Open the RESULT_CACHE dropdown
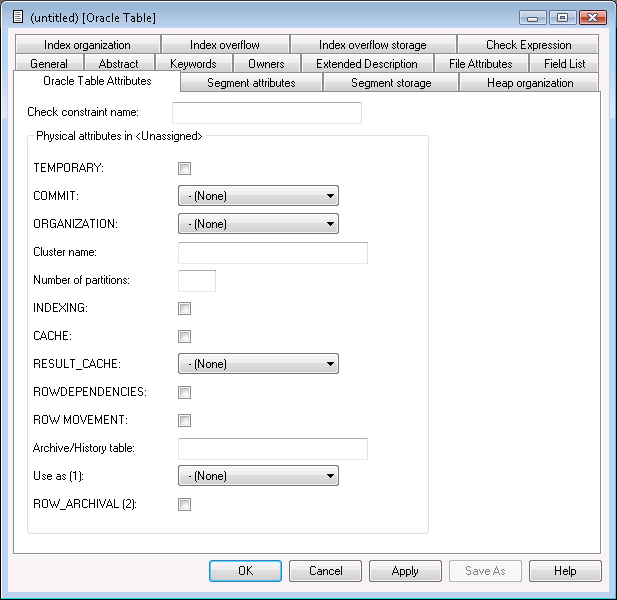The image size is (617, 600). coord(258,364)
